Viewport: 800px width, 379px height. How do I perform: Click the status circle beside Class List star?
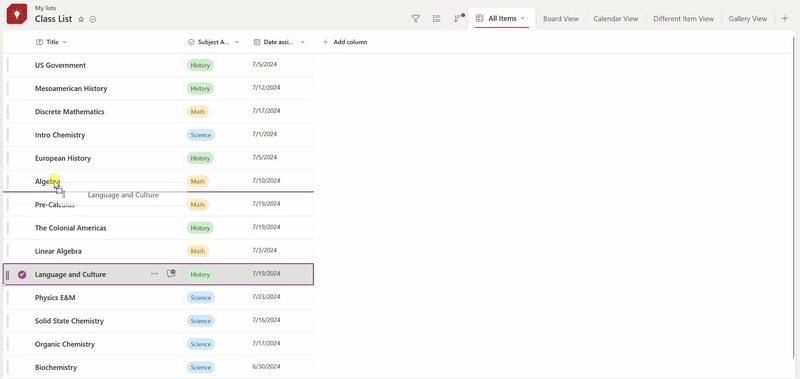[93, 19]
